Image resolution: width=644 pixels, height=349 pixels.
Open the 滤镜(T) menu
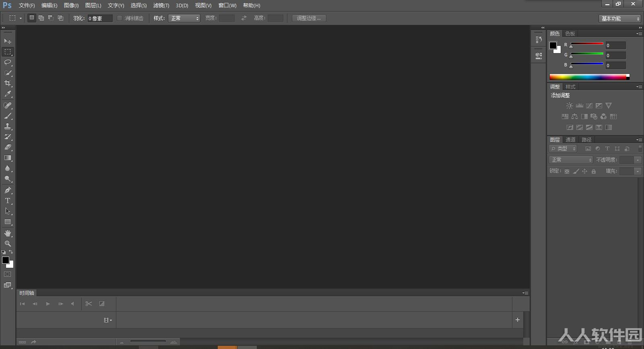click(x=161, y=6)
